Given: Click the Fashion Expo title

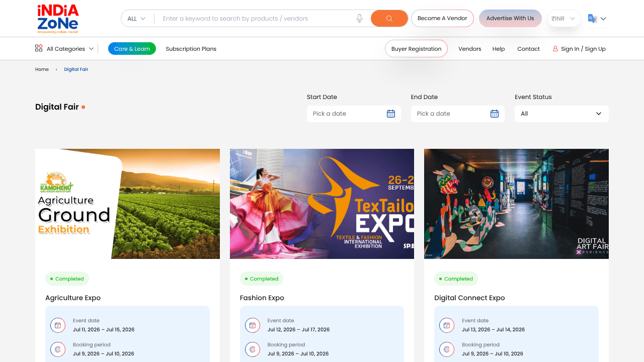Looking at the screenshot, I should click(262, 298).
